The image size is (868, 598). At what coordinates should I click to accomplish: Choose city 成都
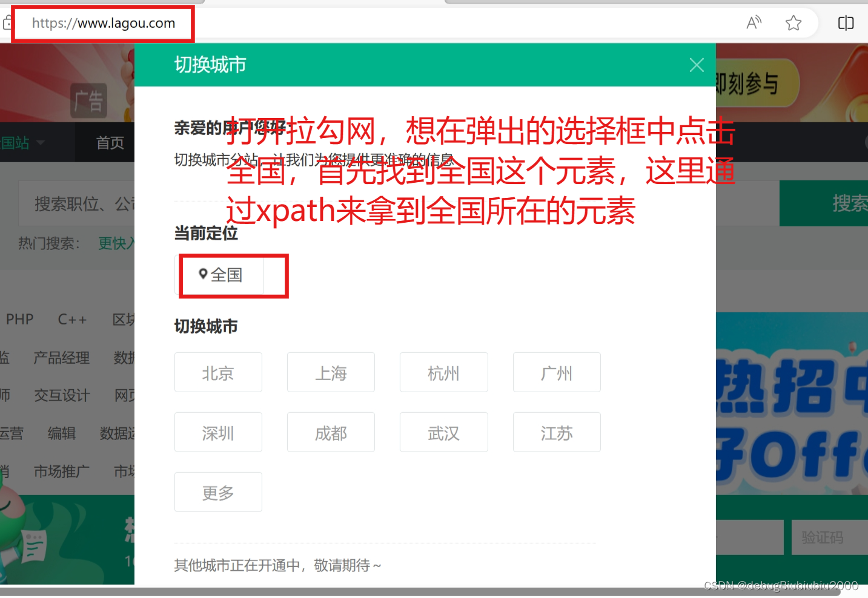pos(331,432)
